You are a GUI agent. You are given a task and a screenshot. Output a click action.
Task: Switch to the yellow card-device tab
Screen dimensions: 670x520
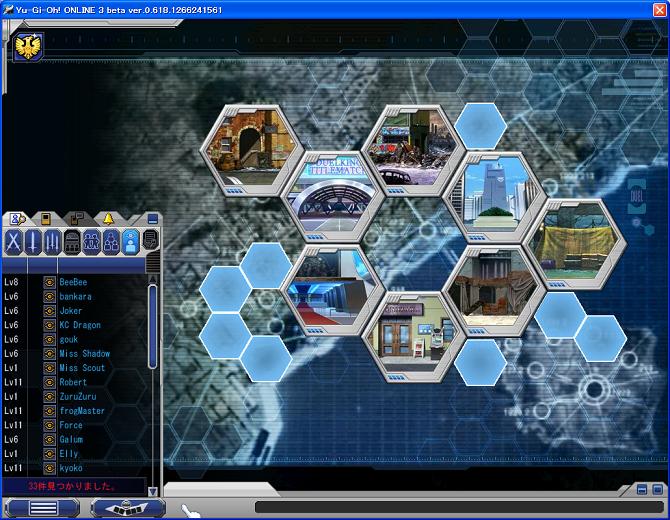pyautogui.click(x=46, y=219)
